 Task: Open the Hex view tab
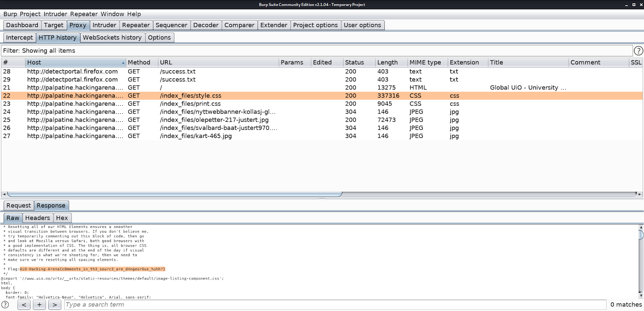click(x=62, y=218)
